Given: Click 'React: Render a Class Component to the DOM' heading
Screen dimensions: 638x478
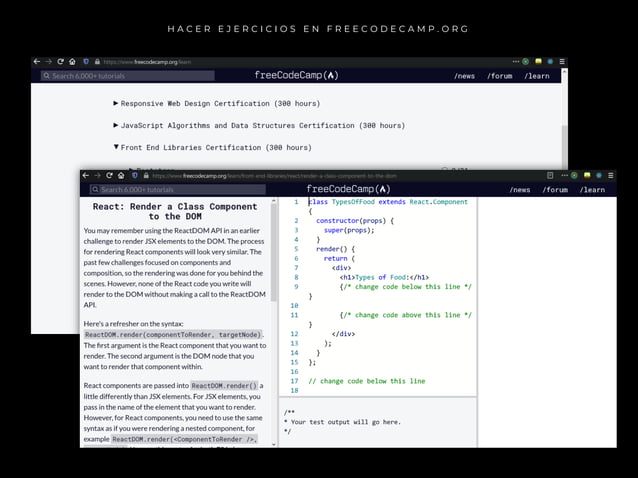Looking at the screenshot, I should [x=175, y=212].
